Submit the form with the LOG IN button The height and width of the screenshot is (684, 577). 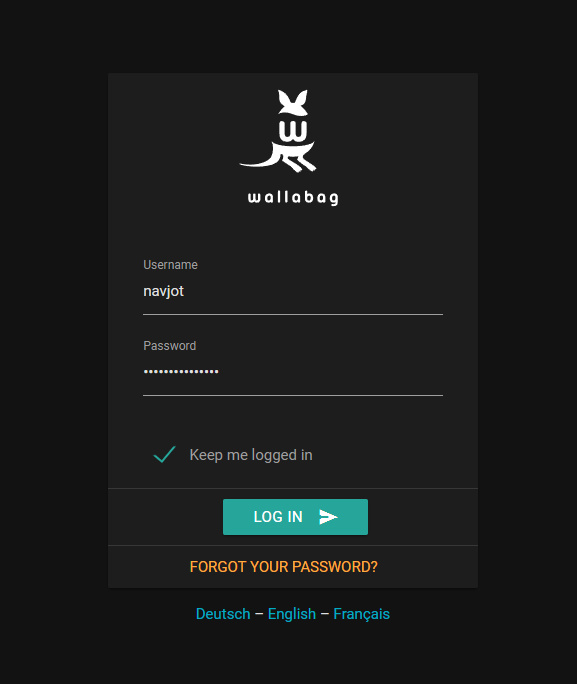click(295, 517)
